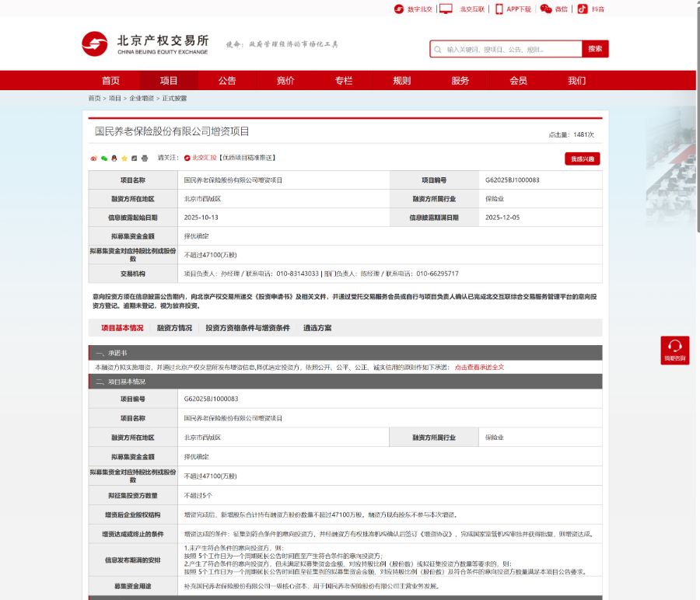Image resolution: width=700 pixels, height=600 pixels.
Task: Star the project using the favorite icon
Action: [124, 159]
